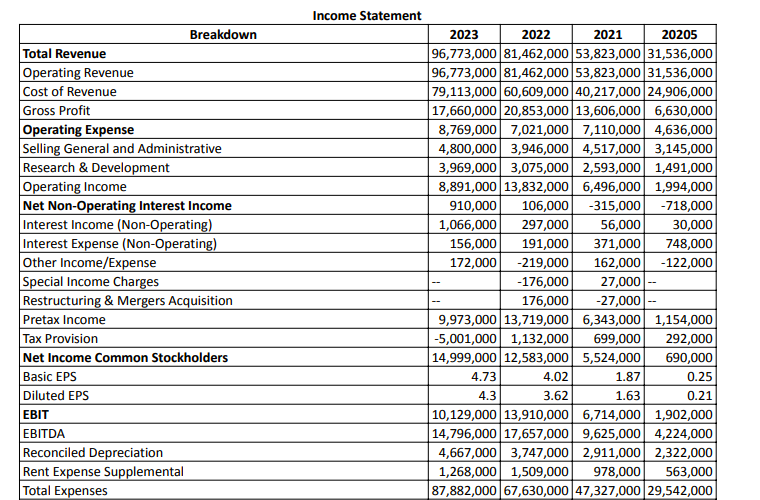Click the Operating Expense row label

[78, 130]
